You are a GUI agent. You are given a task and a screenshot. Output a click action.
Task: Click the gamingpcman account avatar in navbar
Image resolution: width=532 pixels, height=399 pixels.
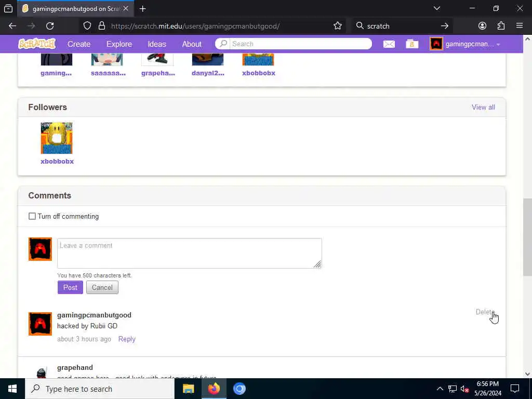point(436,44)
